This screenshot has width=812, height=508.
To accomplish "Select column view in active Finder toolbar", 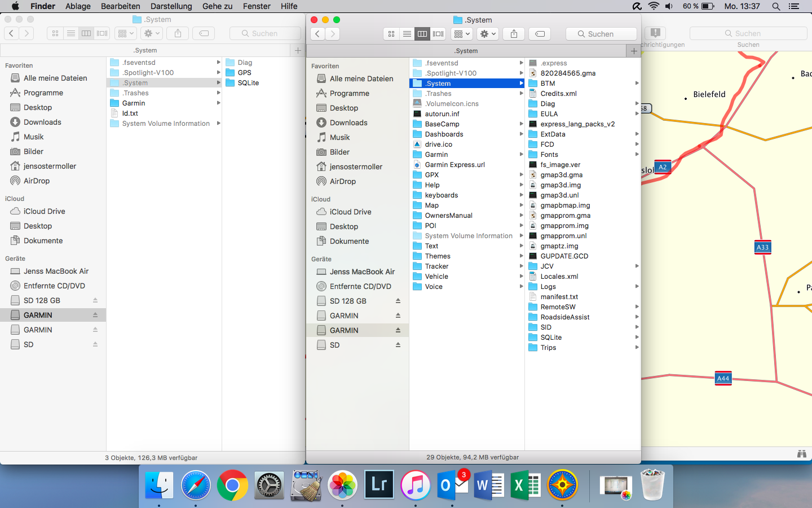I will (422, 34).
